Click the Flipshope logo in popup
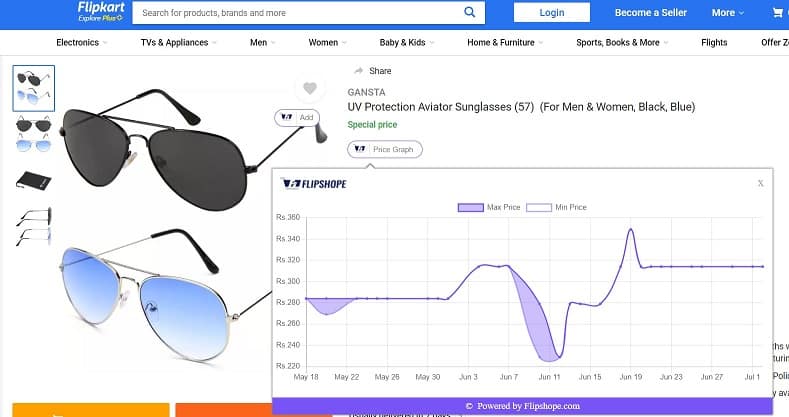The width and height of the screenshot is (789, 417). [314, 184]
